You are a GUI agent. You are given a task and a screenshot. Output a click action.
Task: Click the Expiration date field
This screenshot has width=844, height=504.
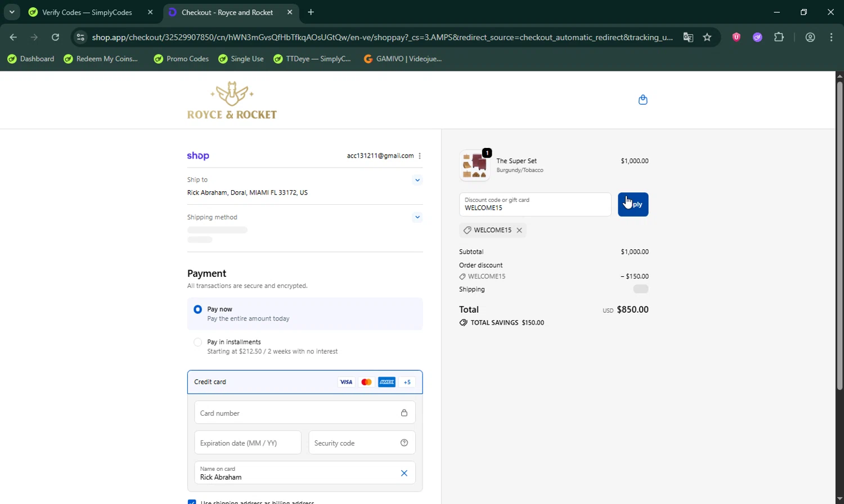[x=248, y=443]
